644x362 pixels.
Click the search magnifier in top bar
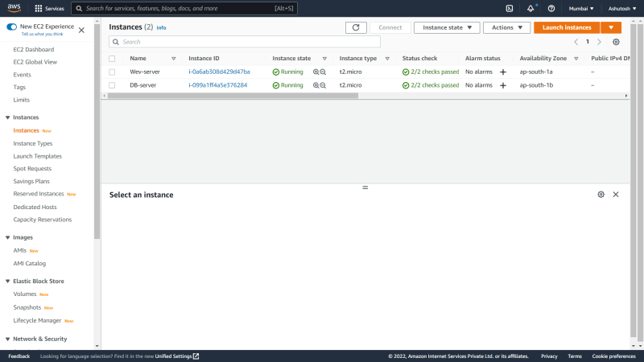coord(79,8)
